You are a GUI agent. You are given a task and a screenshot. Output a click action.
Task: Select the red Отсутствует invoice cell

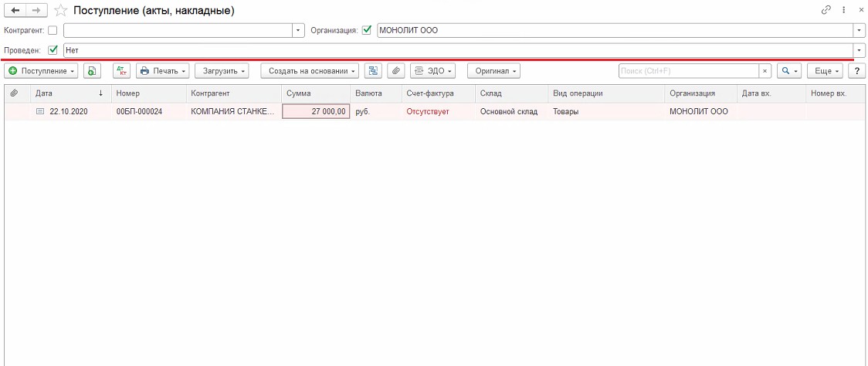(x=438, y=111)
